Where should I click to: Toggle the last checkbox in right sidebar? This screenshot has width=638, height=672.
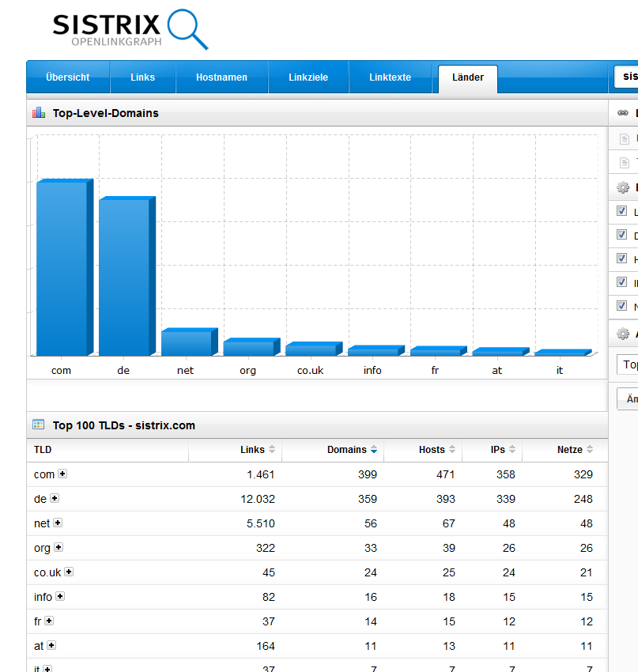622,306
